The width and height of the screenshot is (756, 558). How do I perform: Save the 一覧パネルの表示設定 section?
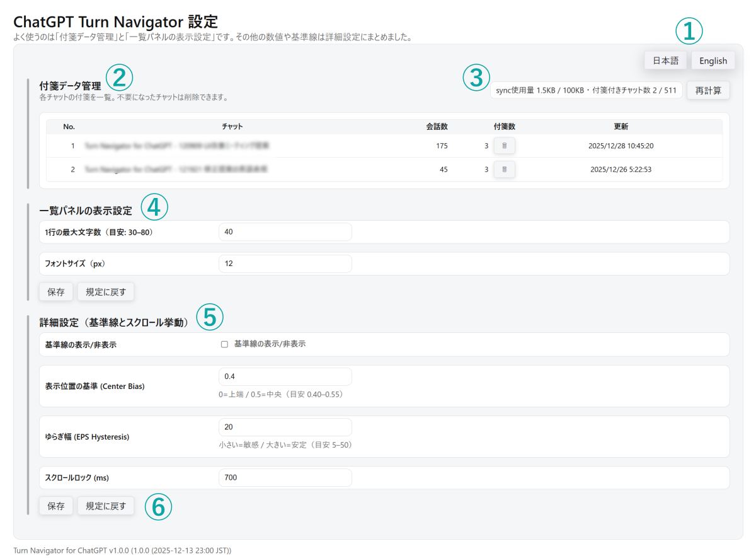coord(56,292)
